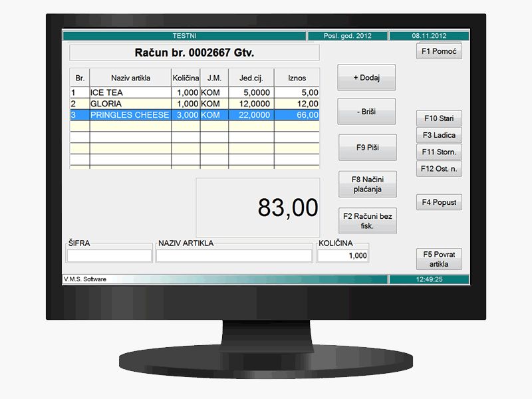The height and width of the screenshot is (399, 532).
Task: Click F2 Računi bez fisk. button
Action: 366,221
